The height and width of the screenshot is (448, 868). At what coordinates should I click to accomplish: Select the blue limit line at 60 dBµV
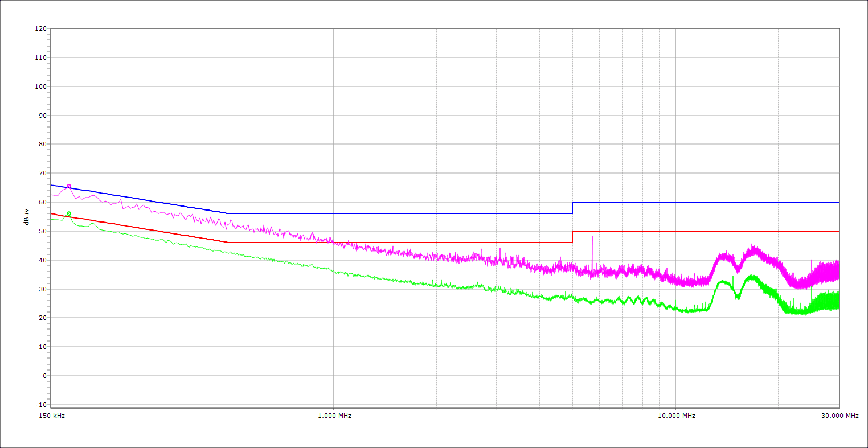706,202
